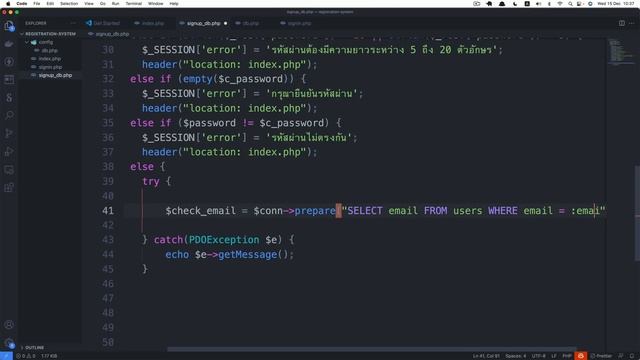
Task: Open the Terminal menu
Action: pyautogui.click(x=133, y=4)
